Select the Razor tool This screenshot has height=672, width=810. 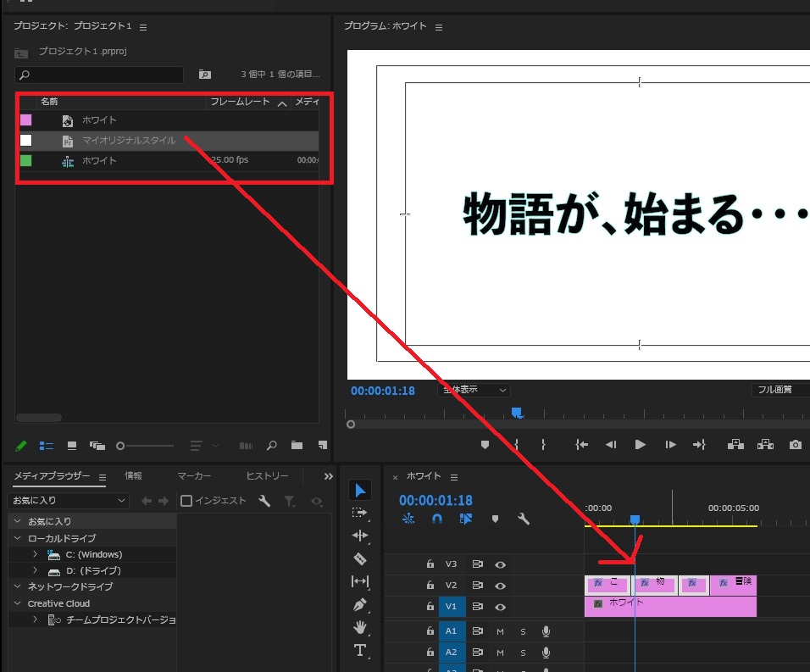360,558
